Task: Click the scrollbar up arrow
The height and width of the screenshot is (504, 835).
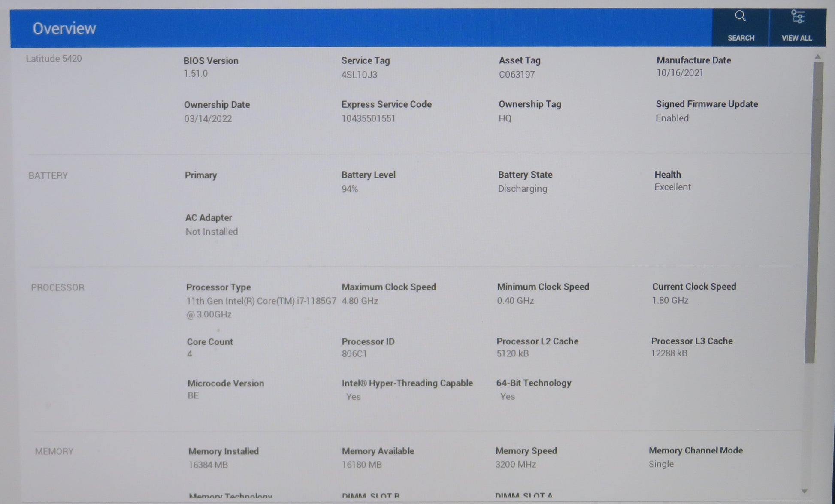Action: [818, 57]
